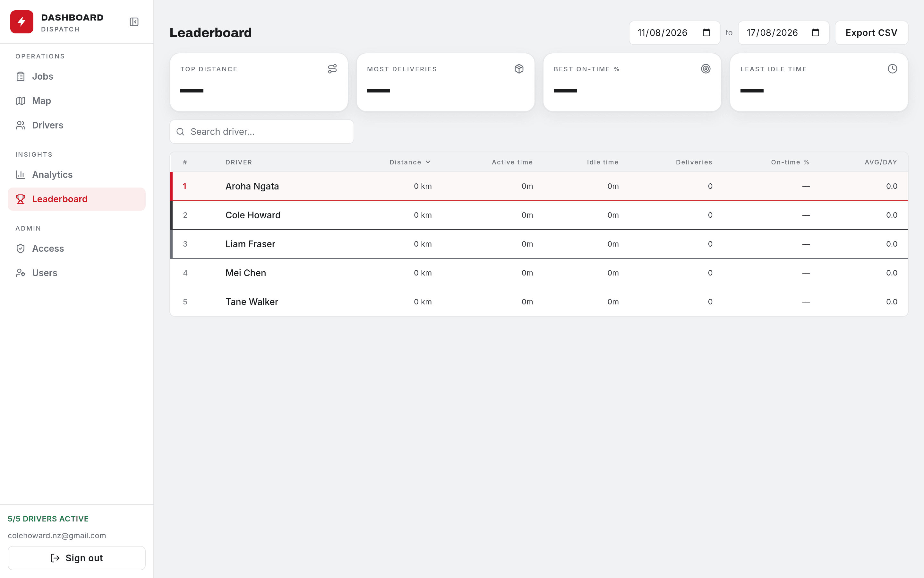This screenshot has height=578, width=924.
Task: Click the end date field 17/08/2026
Action: pyautogui.click(x=783, y=33)
